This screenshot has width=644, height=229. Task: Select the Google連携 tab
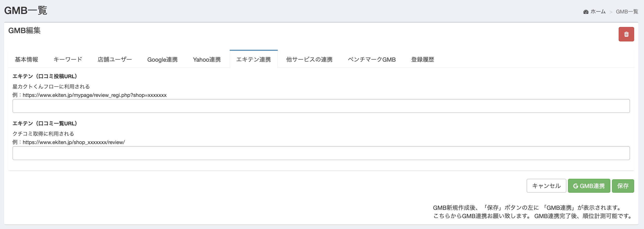(162, 60)
